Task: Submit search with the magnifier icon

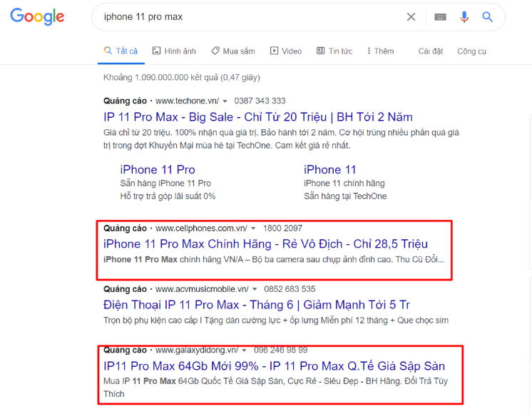Action: (488, 16)
